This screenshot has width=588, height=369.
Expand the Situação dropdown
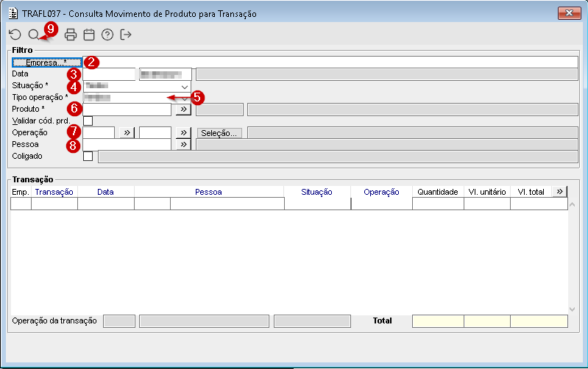(185, 87)
